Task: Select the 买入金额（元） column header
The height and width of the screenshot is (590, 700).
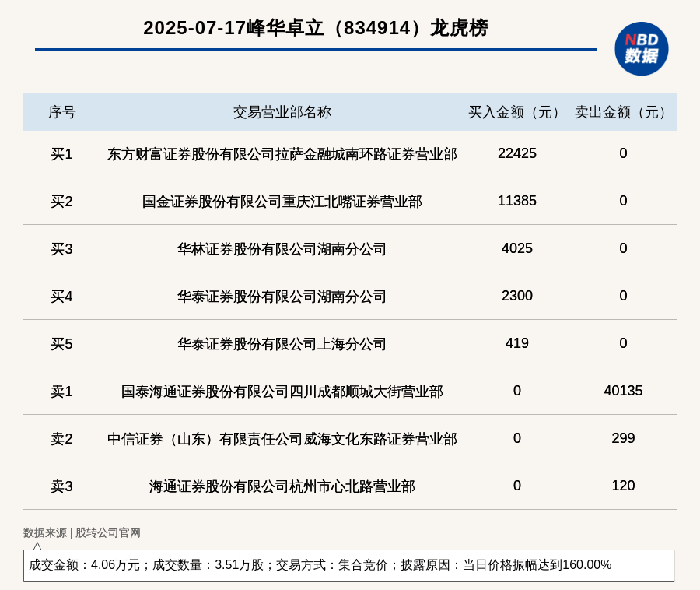Action: click(x=516, y=112)
